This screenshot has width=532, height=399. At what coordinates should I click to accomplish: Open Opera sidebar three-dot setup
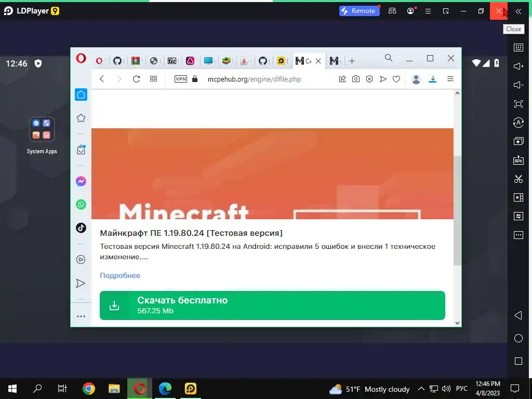pyautogui.click(x=81, y=316)
